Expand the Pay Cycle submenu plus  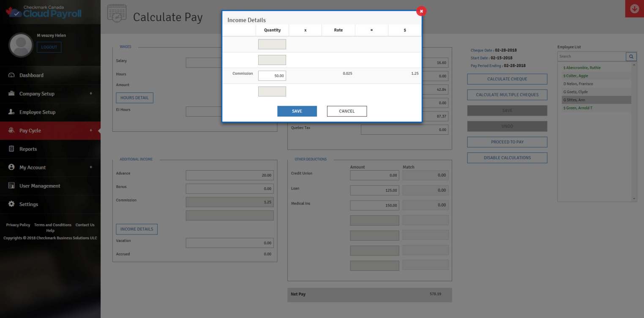pos(91,130)
